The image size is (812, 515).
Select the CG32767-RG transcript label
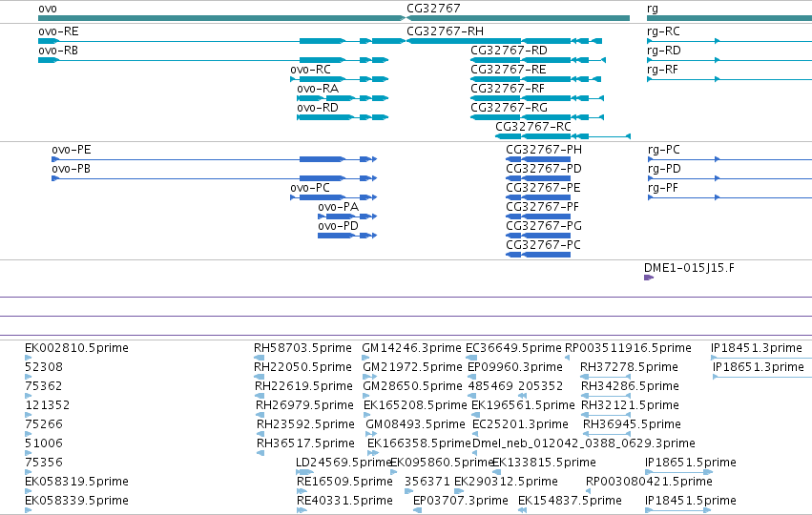(510, 108)
